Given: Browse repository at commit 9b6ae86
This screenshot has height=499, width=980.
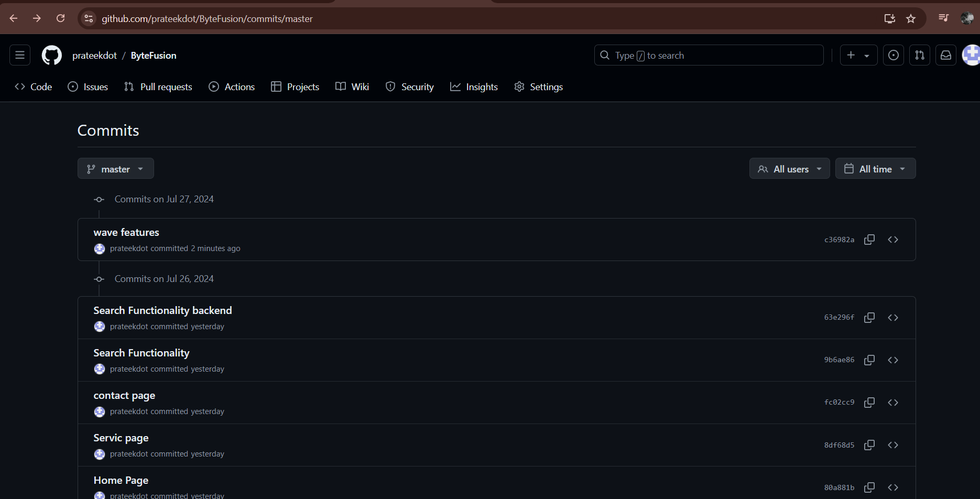Looking at the screenshot, I should pos(893,360).
